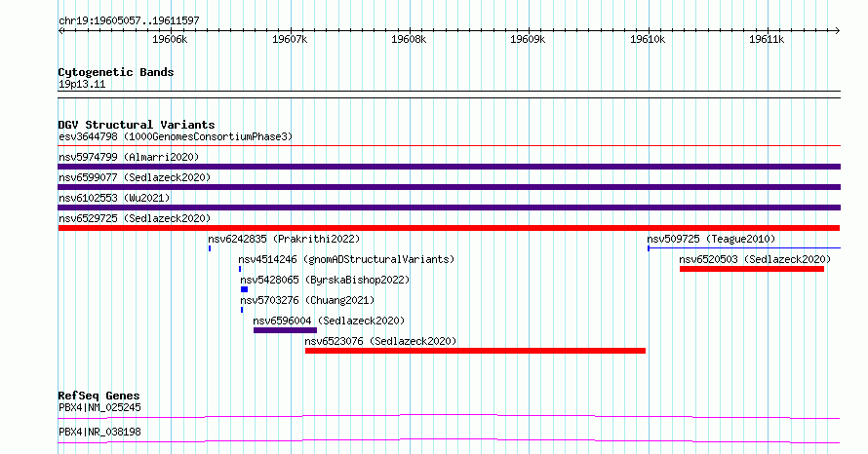
Task: Click nsv6523076 (Sedlazeck2020) label
Action: point(381,341)
